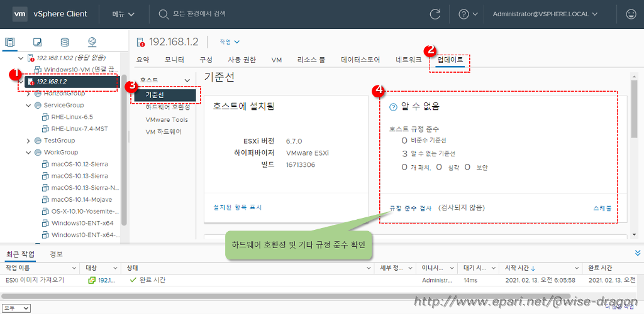Click the 설치된 항목 표시 link
The width and height of the screenshot is (644, 314).
pyautogui.click(x=237, y=207)
